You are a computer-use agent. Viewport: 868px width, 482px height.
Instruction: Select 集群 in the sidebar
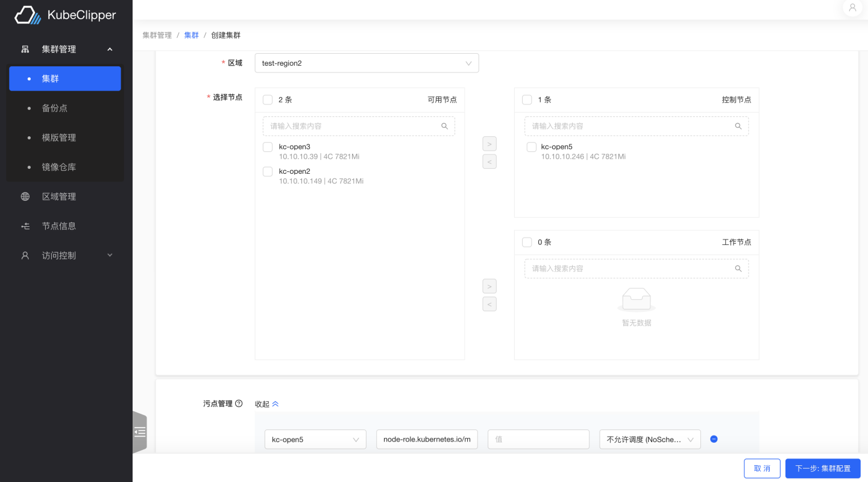(x=65, y=78)
